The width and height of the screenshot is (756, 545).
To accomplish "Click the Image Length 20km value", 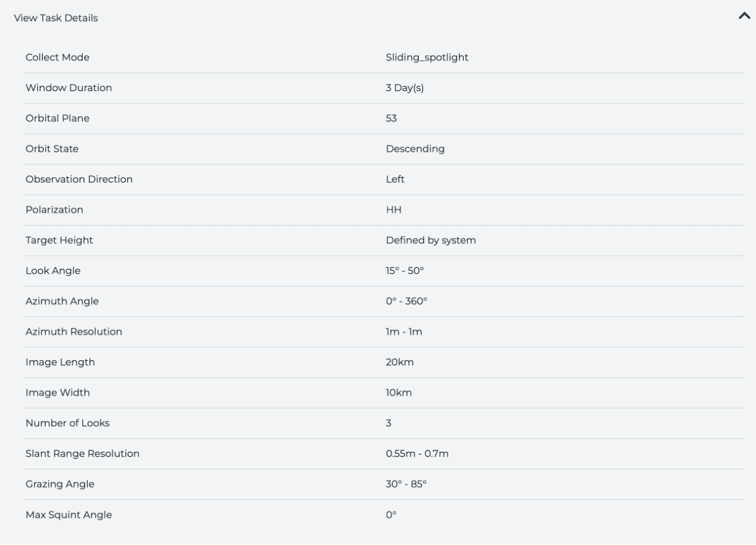I will pos(400,362).
